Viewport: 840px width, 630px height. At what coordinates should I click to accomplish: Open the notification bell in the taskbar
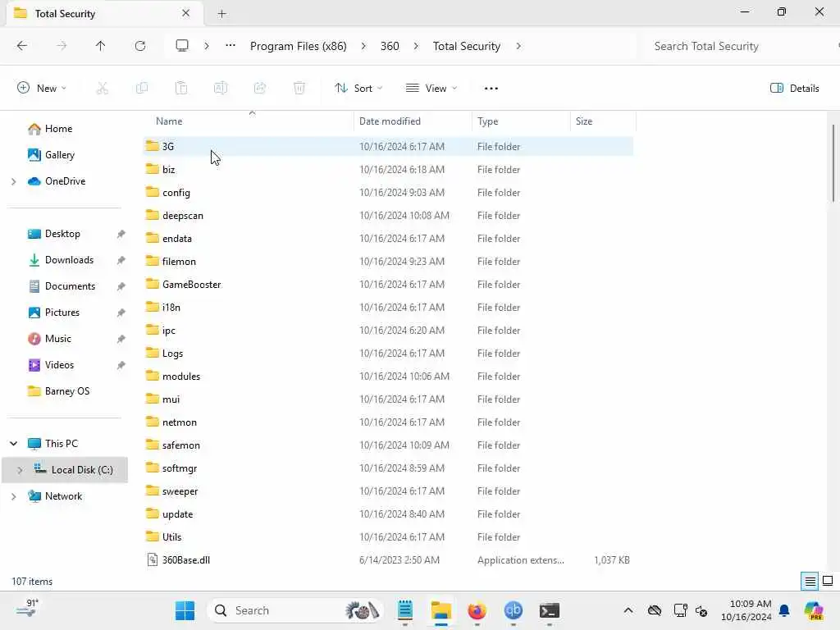coord(784,610)
